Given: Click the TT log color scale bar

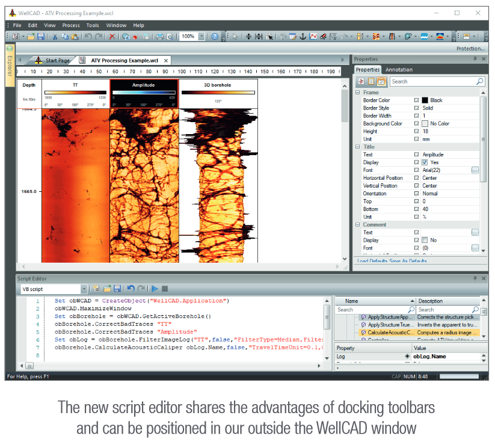Looking at the screenshot, I should [75, 93].
